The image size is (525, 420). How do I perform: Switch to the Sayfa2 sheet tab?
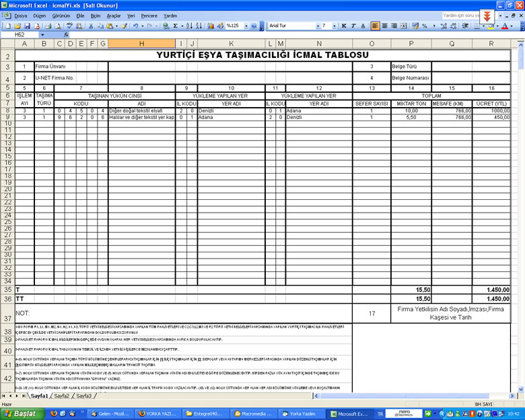click(x=62, y=396)
